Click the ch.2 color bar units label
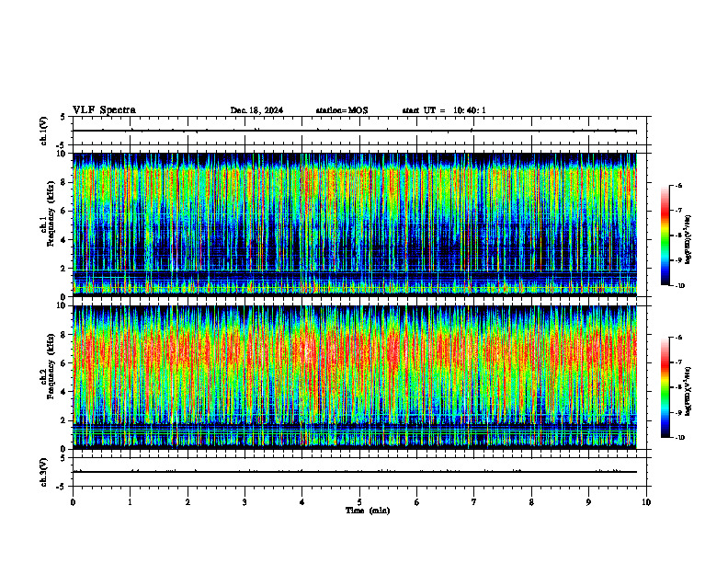Viewport: 728px width, 563px height. (x=688, y=392)
